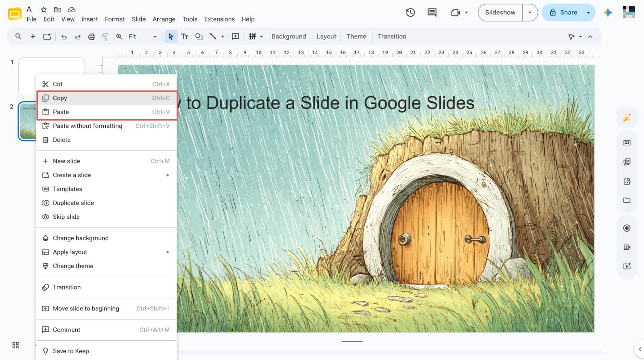
Task: Click the banana sparkle image generator icon
Action: [627, 118]
